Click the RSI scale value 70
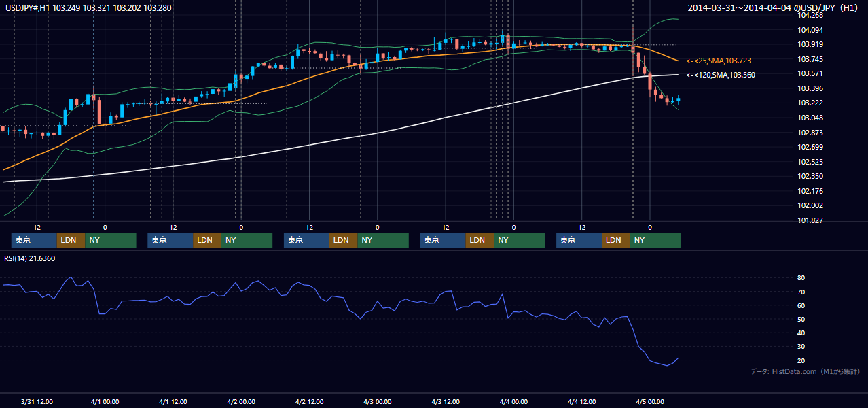This screenshot has height=408, width=868. (801, 292)
